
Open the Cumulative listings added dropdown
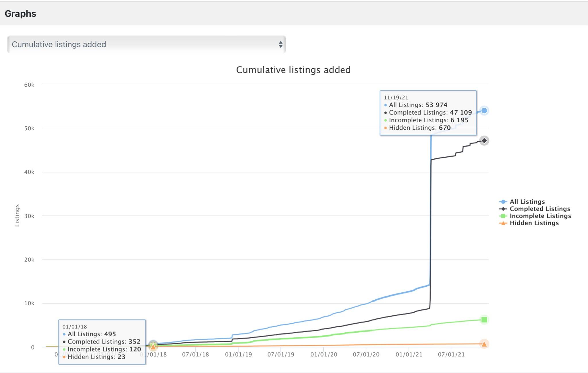point(146,44)
